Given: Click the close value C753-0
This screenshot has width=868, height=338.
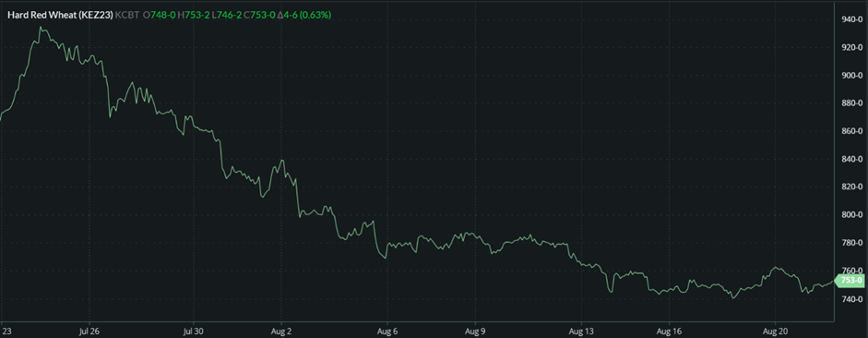Looking at the screenshot, I should pos(260,16).
